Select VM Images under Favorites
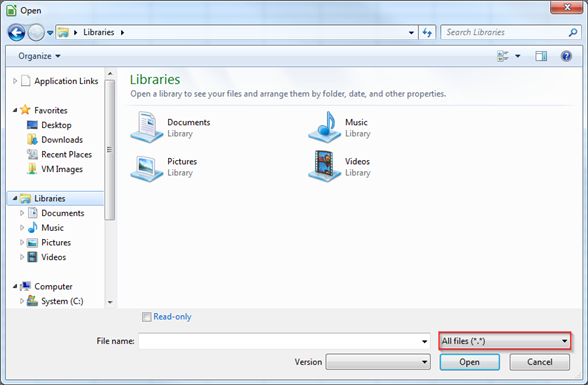 click(62, 169)
